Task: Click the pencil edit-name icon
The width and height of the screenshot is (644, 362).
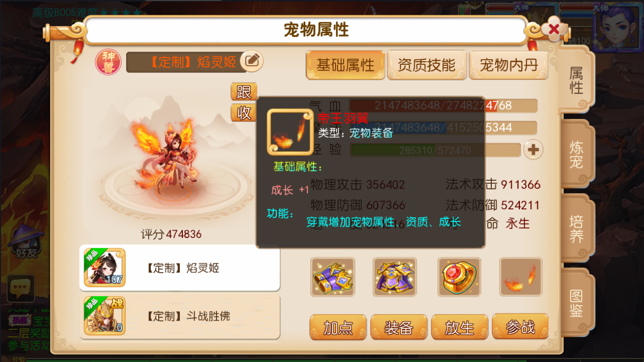Action: tap(252, 61)
